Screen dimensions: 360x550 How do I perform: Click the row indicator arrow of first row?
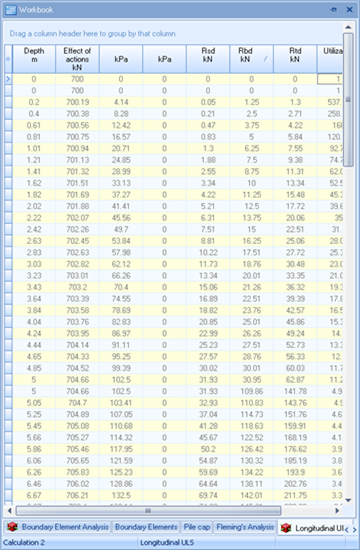(x=8, y=79)
